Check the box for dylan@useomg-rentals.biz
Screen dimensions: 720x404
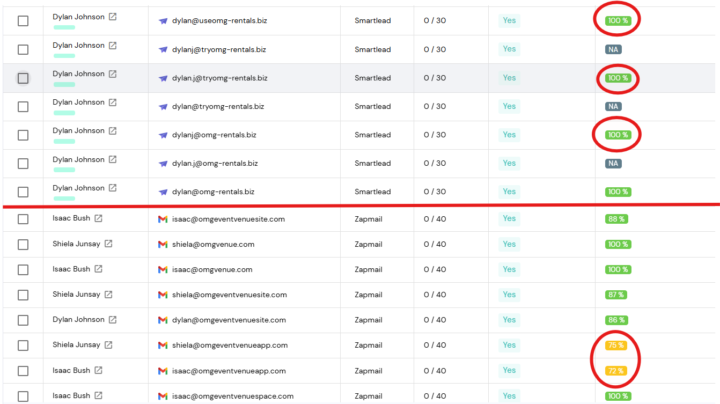[x=23, y=21]
